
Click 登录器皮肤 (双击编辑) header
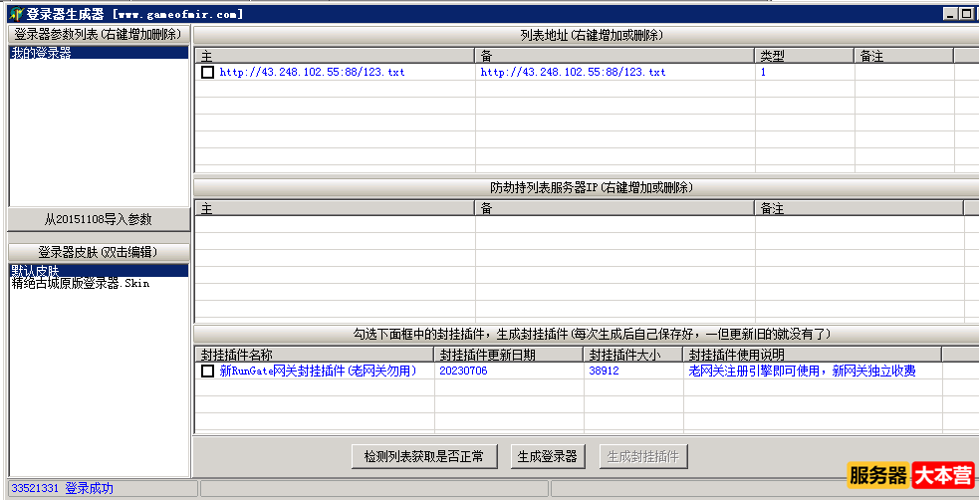[98, 252]
